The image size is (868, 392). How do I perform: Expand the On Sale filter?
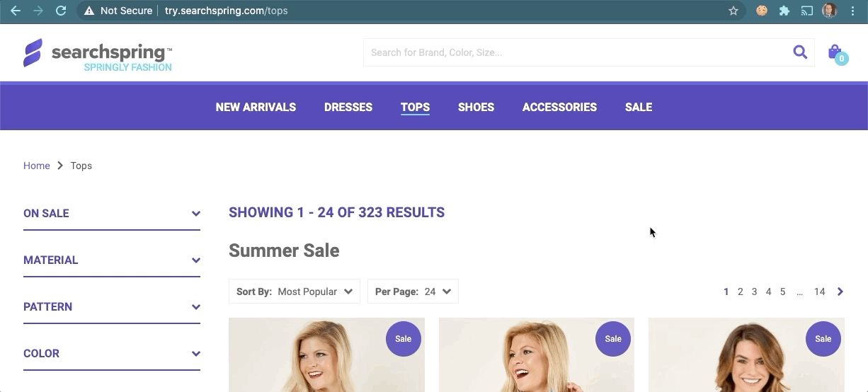pyautogui.click(x=112, y=214)
